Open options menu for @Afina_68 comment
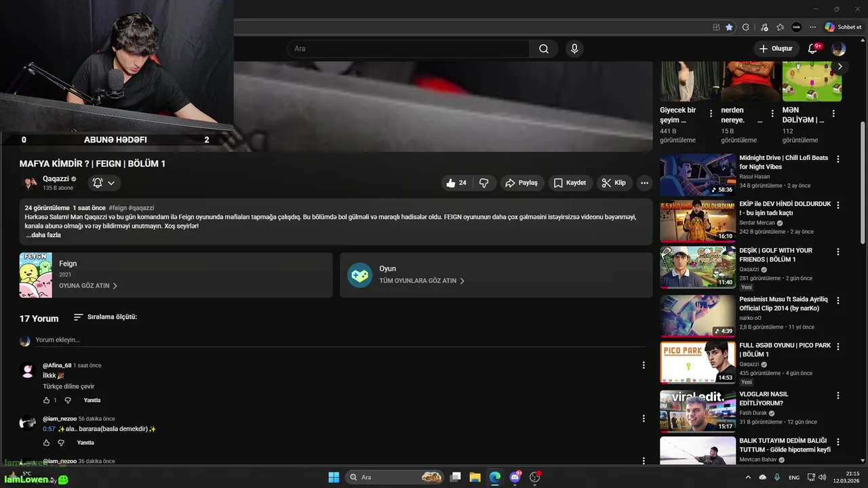Image resolution: width=868 pixels, height=488 pixels. (644, 365)
